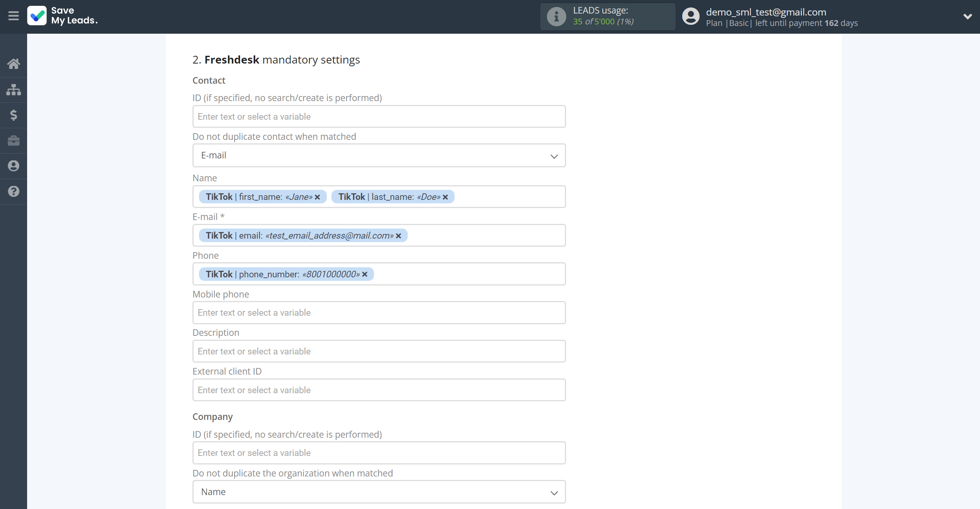This screenshot has width=980, height=509.
Task: Click the Contact section heading
Action: pyautogui.click(x=209, y=81)
